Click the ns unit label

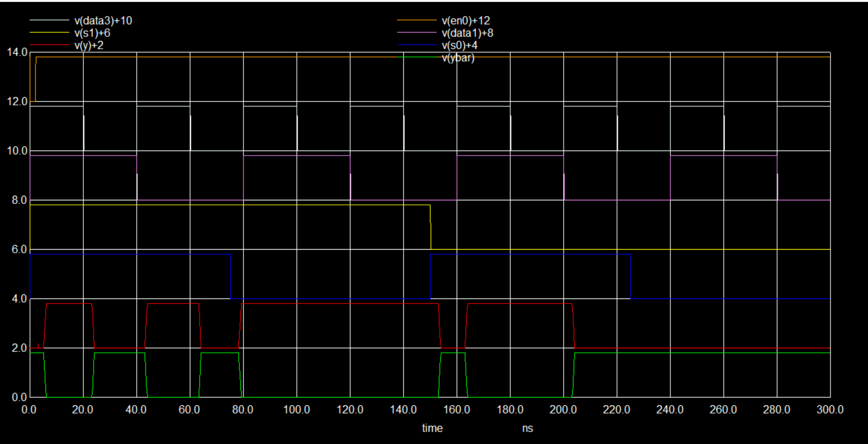tap(527, 428)
